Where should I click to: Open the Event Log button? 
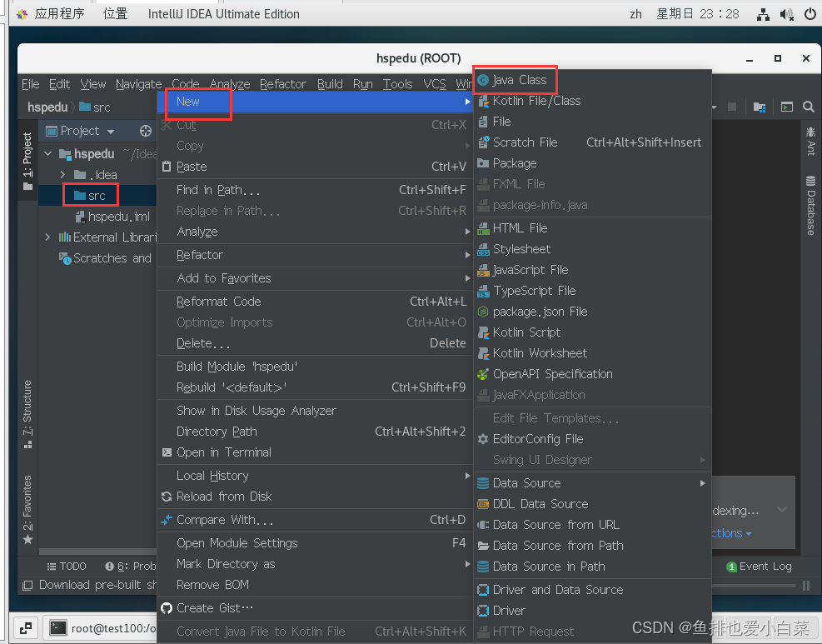click(x=759, y=567)
